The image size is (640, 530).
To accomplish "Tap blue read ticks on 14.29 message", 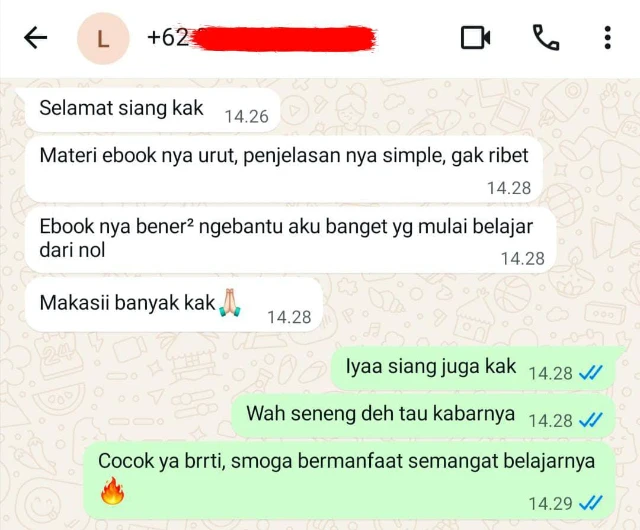I will pos(591,503).
